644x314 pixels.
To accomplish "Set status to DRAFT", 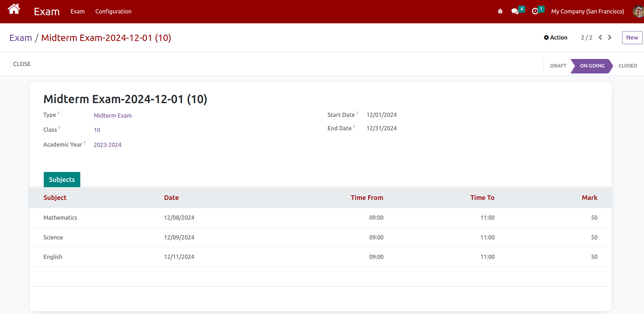I will 558,66.
